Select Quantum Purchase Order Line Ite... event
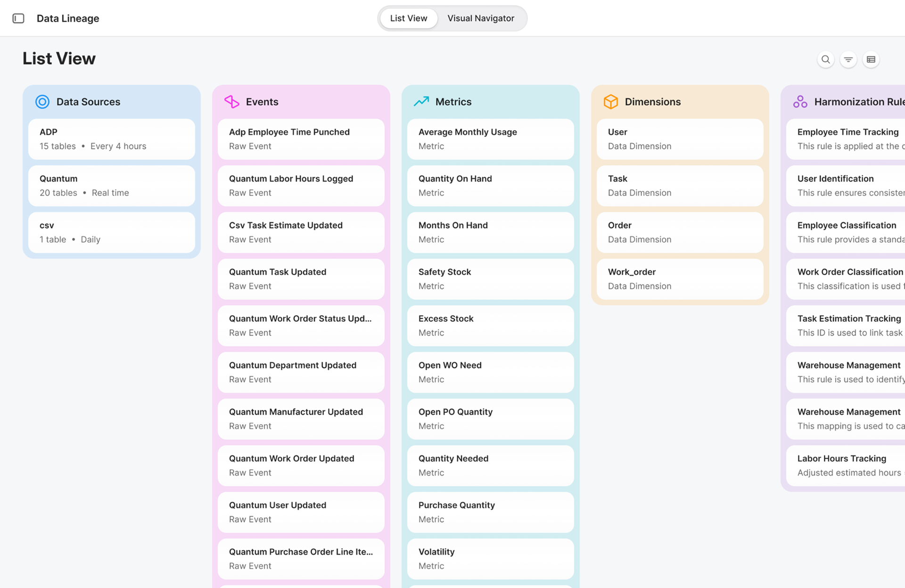The width and height of the screenshot is (905, 588). (x=301, y=559)
